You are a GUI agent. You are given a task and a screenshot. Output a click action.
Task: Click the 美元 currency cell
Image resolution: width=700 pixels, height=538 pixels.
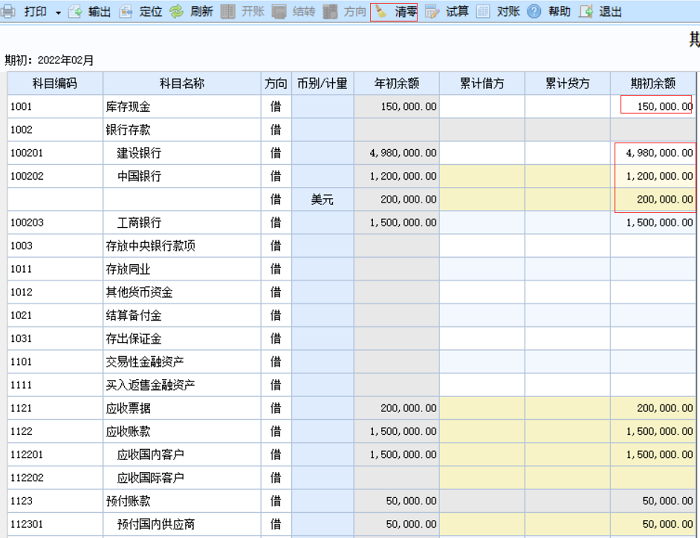click(322, 200)
